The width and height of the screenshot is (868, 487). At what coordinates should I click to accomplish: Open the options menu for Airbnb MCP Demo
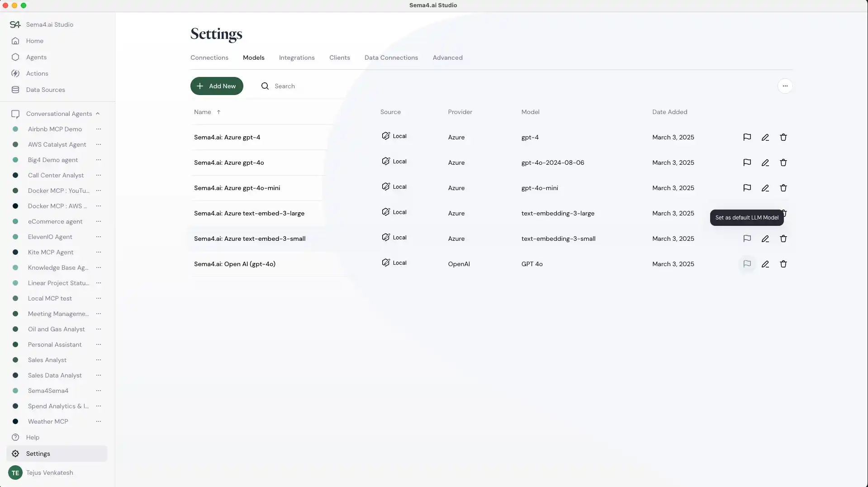point(99,129)
